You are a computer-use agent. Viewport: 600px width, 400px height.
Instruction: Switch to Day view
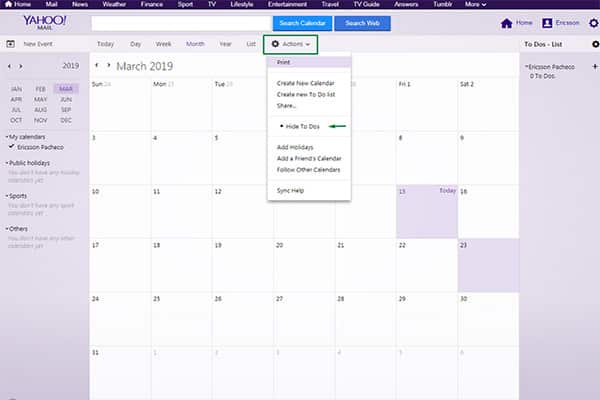pyautogui.click(x=135, y=44)
